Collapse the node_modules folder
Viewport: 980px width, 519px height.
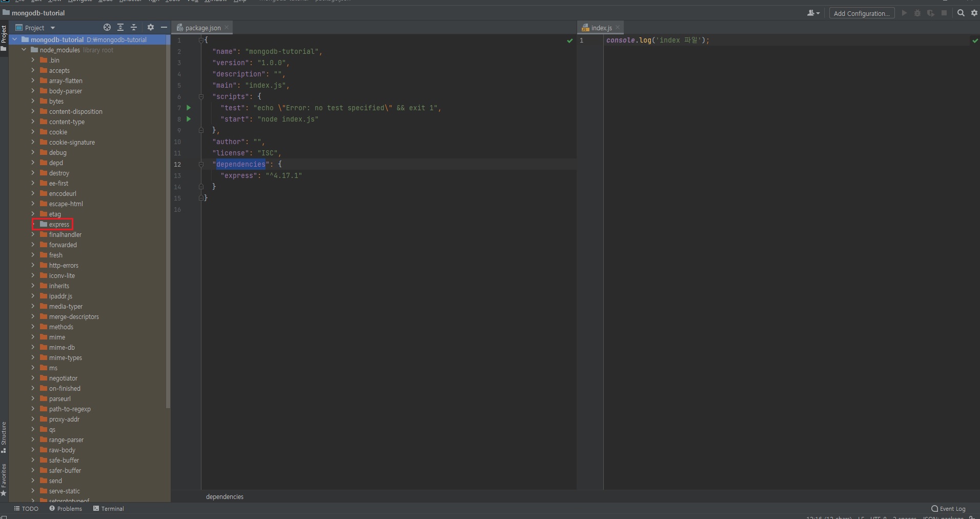tap(24, 50)
